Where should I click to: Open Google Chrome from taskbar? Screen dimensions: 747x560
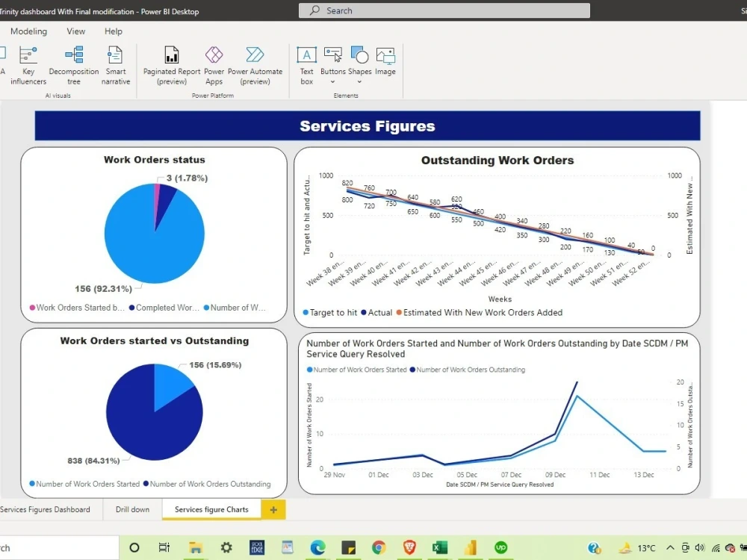[379, 547]
